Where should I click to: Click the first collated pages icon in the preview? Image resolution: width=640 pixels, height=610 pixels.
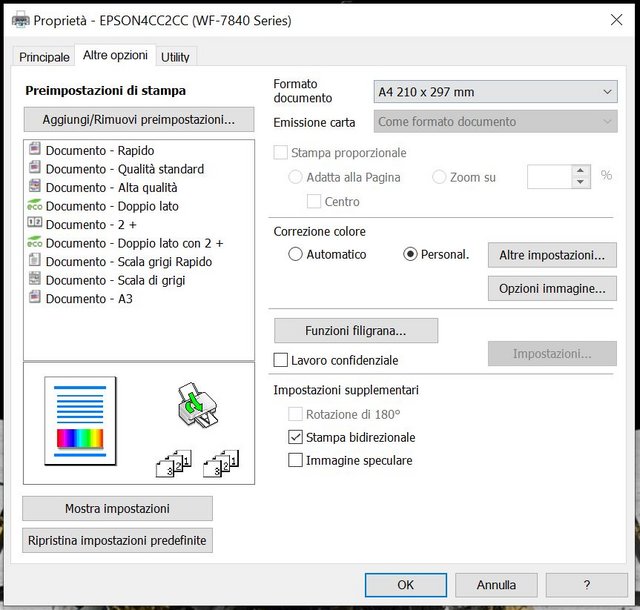(174, 463)
